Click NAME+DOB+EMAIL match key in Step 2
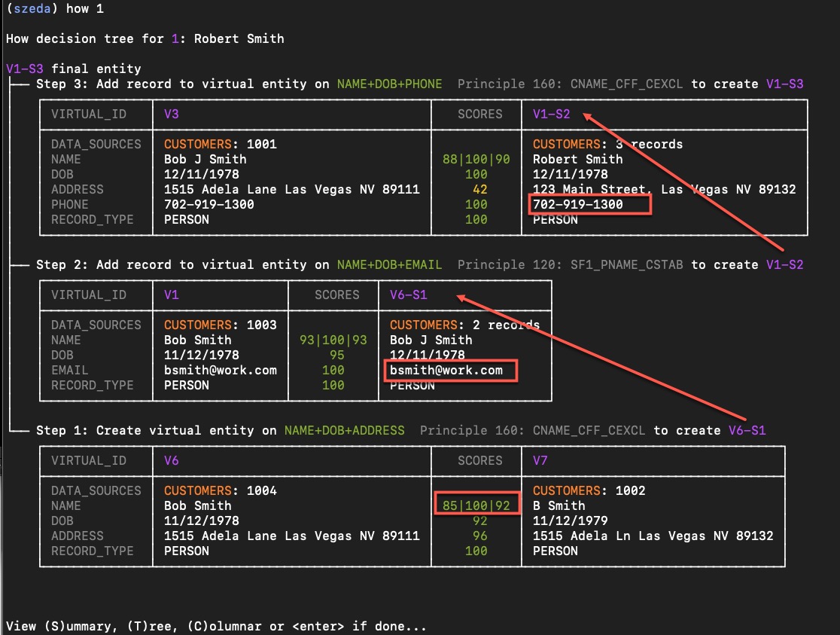This screenshot has height=635, width=840. click(389, 264)
